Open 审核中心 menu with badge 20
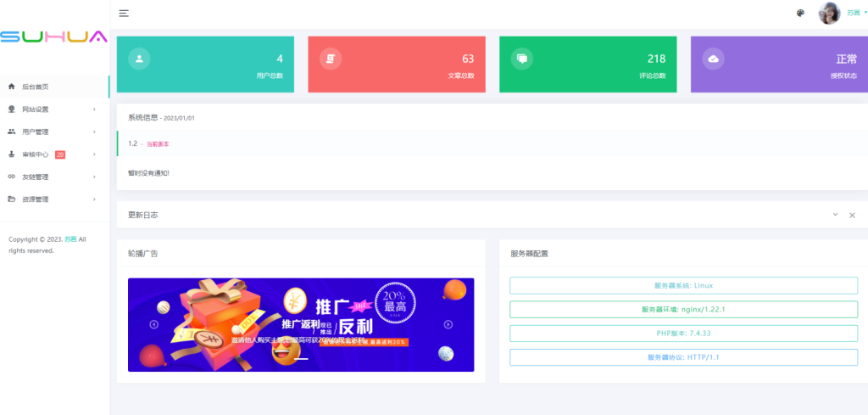 point(55,154)
